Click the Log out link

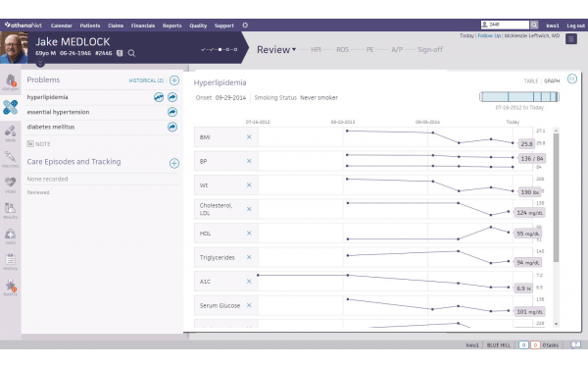pyautogui.click(x=575, y=26)
